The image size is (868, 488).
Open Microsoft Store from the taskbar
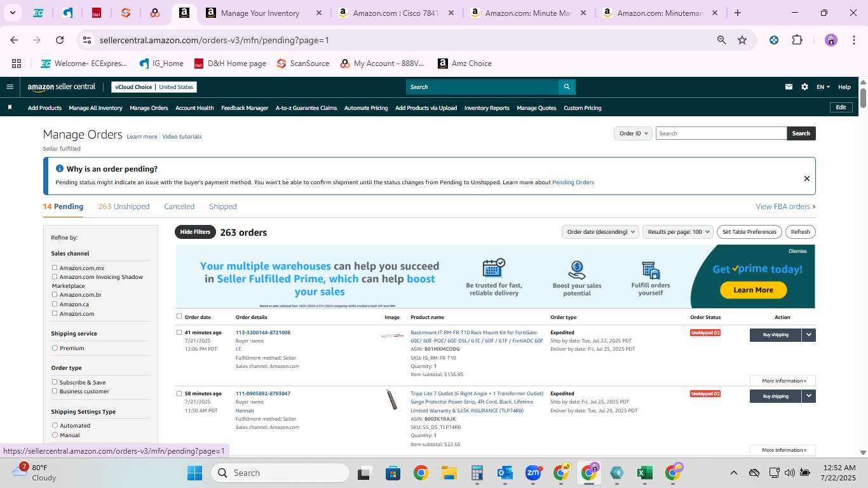(393, 473)
